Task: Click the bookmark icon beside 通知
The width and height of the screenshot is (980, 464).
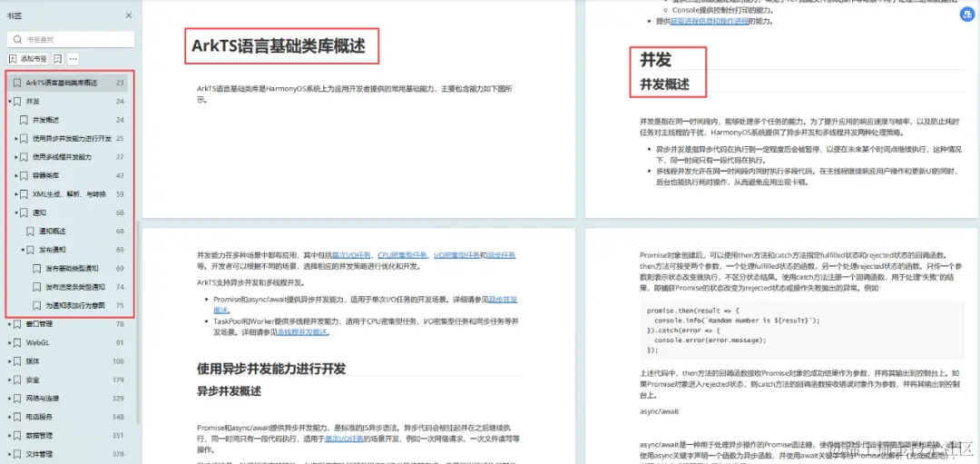Action: (23, 212)
